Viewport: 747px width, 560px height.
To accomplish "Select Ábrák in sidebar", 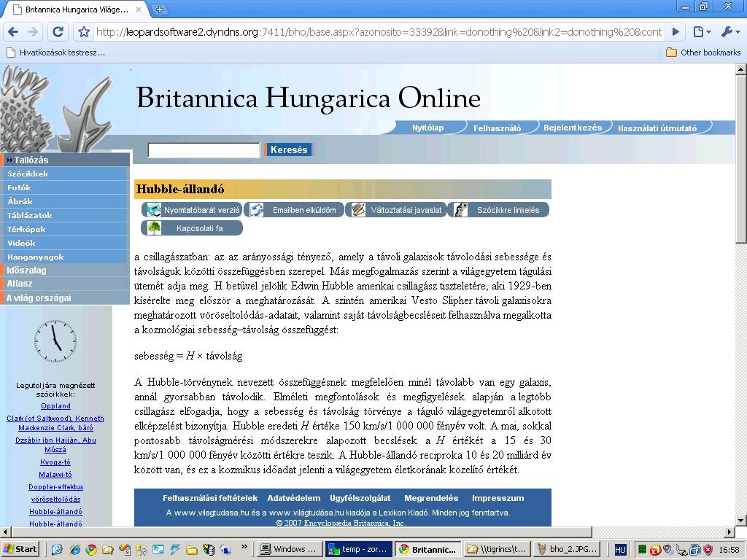I will (65, 201).
